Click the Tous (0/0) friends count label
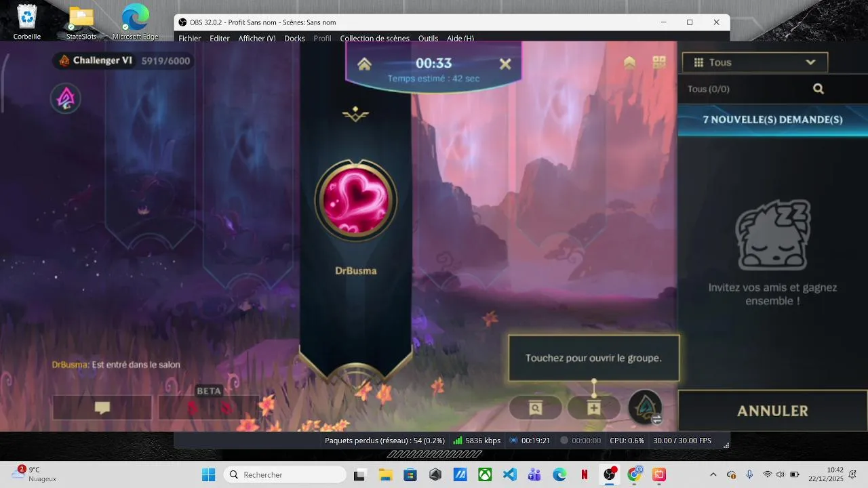 pyautogui.click(x=709, y=89)
